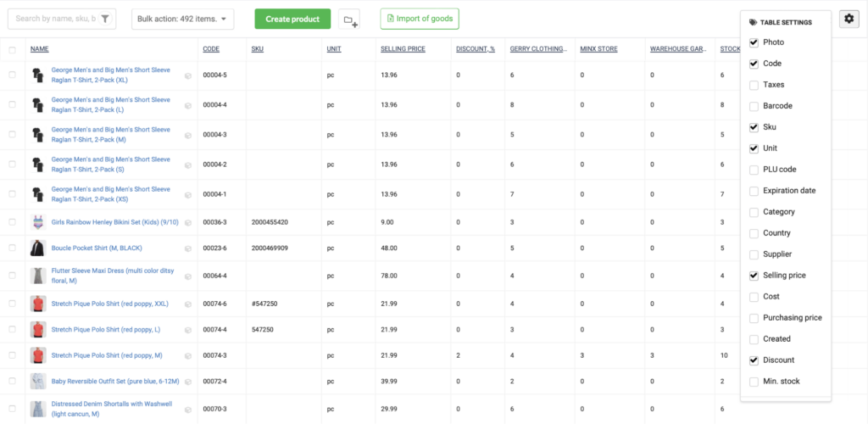Click the search filter funnel icon
Image resolution: width=868 pixels, height=424 pixels.
pyautogui.click(x=105, y=19)
